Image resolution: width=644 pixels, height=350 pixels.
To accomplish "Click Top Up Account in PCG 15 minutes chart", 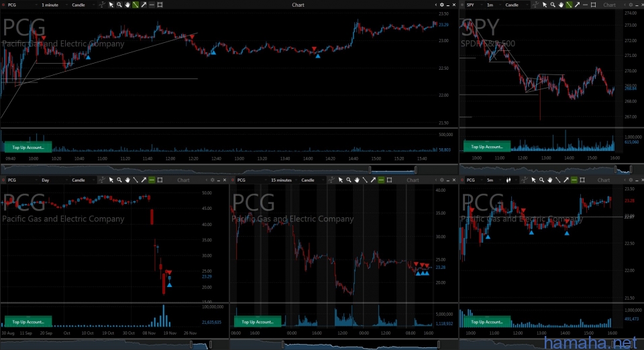I will [x=258, y=322].
